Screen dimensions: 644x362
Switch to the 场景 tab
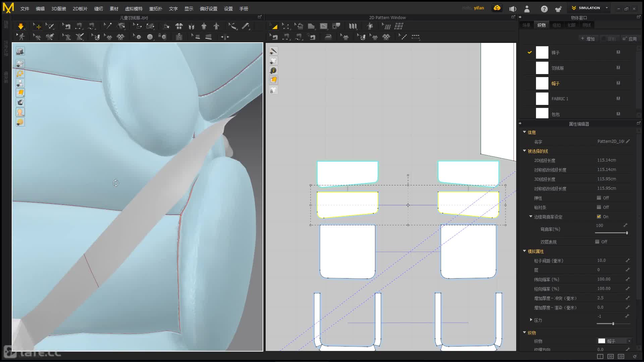click(x=526, y=25)
